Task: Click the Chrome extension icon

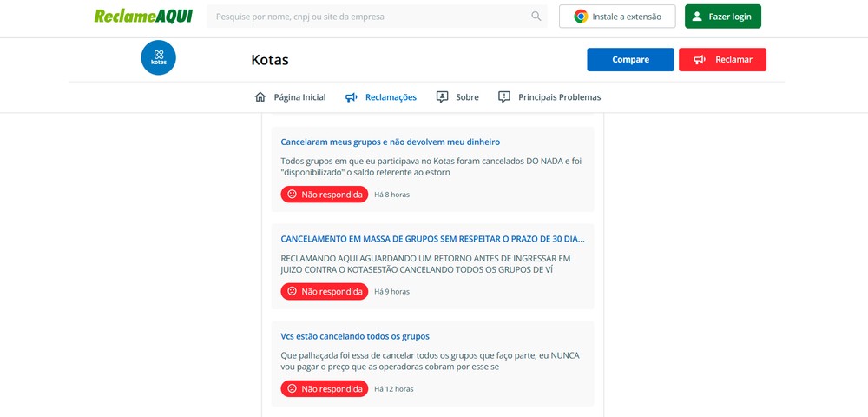Action: tap(581, 16)
